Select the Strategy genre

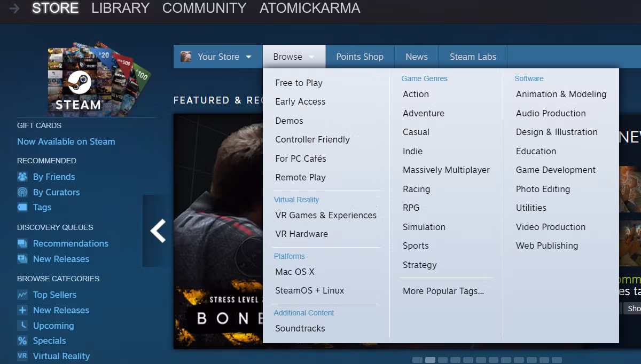pyautogui.click(x=419, y=265)
